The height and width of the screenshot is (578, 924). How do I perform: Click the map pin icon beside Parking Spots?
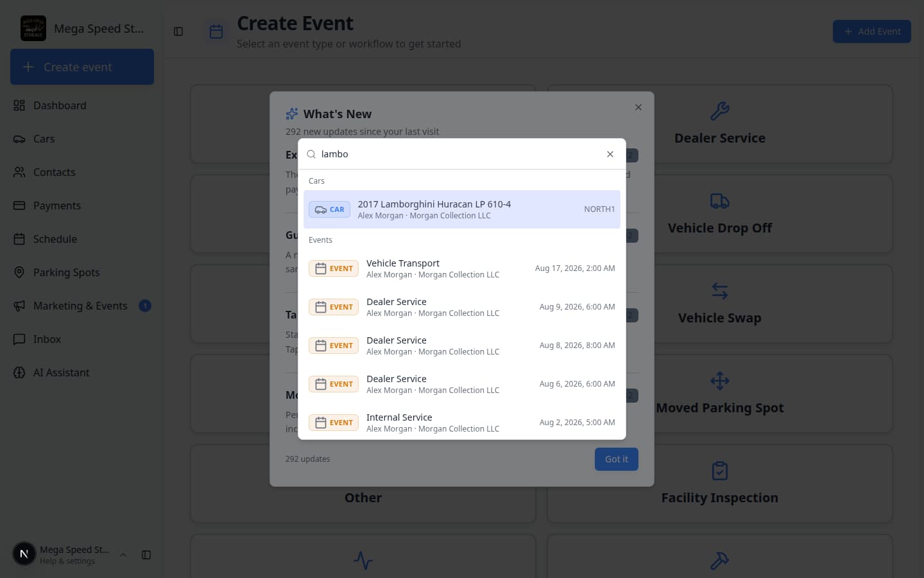[x=19, y=272]
